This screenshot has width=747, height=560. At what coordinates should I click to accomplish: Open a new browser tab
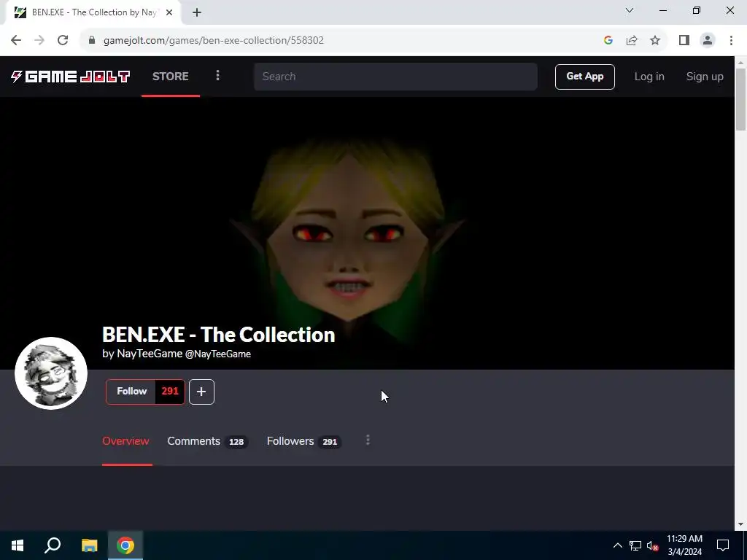tap(197, 12)
